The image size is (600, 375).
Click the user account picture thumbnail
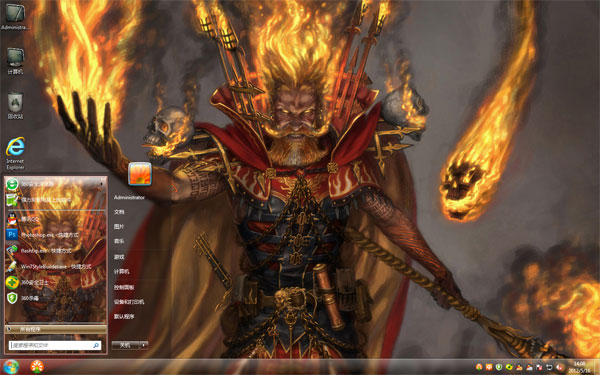(140, 174)
